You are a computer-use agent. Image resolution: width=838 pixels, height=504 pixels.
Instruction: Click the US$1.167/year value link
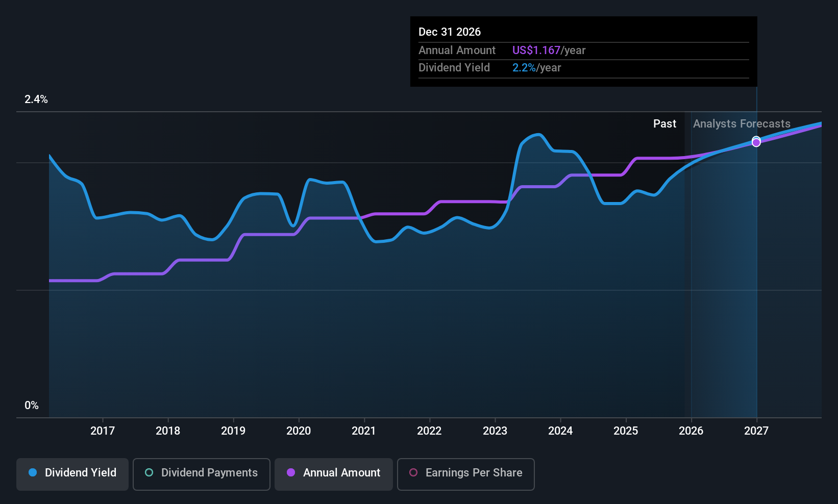pyautogui.click(x=549, y=50)
